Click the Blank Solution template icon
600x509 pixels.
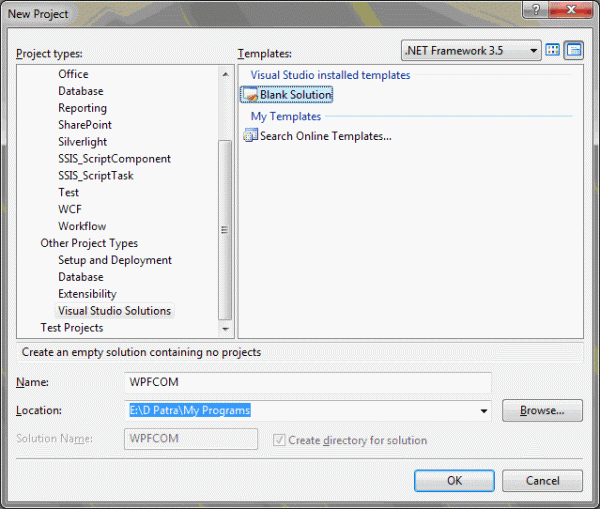[x=250, y=95]
